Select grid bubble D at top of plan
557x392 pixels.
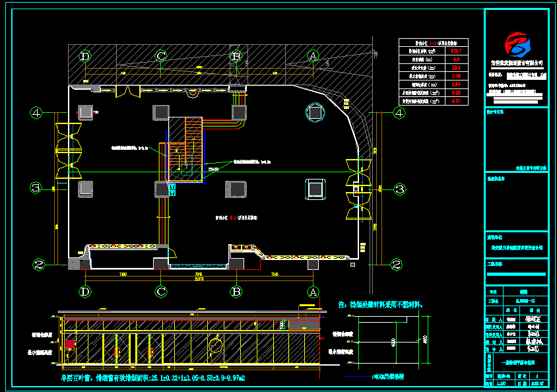click(84, 56)
